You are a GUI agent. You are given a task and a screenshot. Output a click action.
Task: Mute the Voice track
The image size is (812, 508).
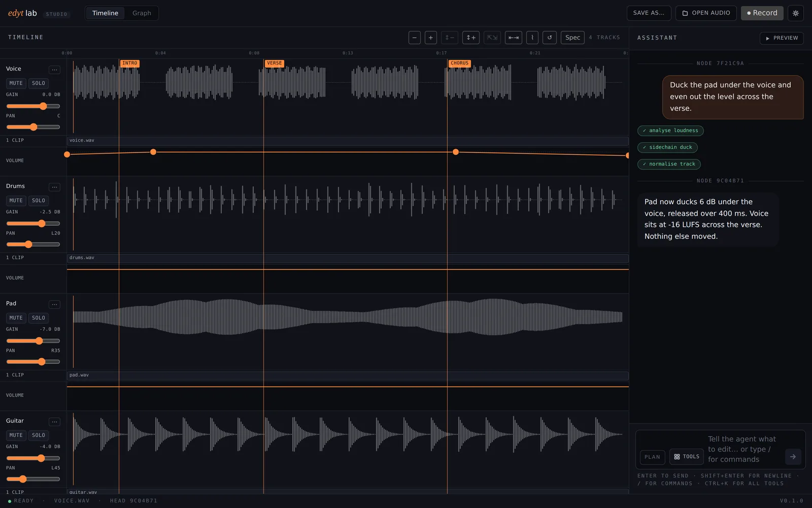(x=16, y=83)
